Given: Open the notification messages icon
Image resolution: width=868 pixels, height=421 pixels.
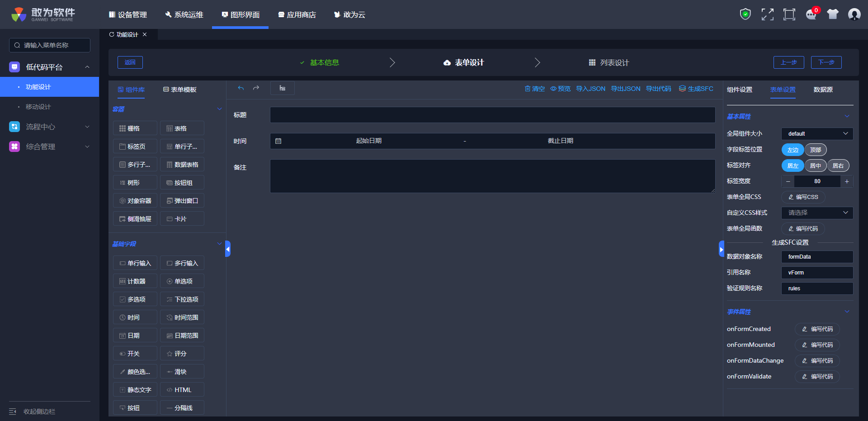Looking at the screenshot, I should (811, 14).
